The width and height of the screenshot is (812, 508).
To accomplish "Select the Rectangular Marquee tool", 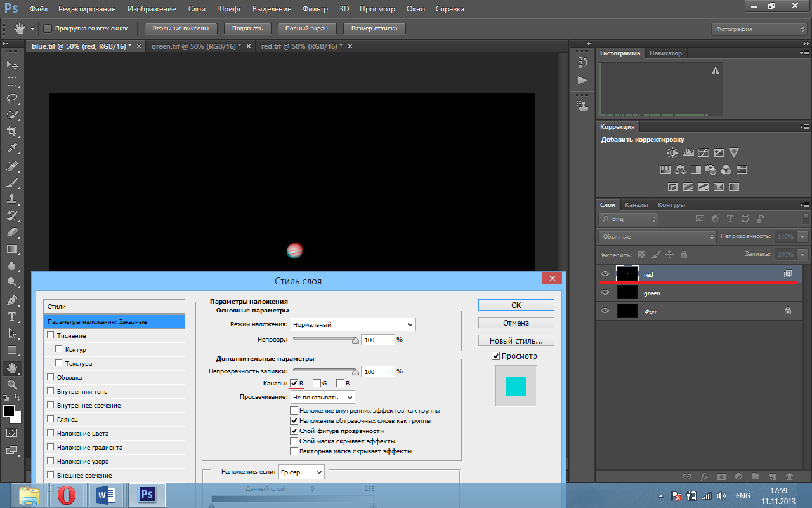I will pyautogui.click(x=12, y=81).
